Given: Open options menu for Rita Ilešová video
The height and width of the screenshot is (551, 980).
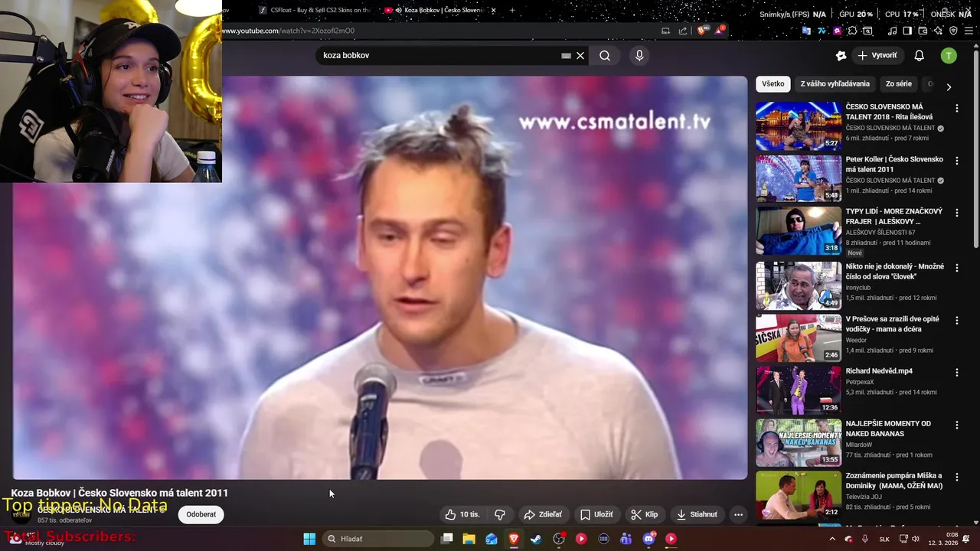Looking at the screenshot, I should coord(956,109).
